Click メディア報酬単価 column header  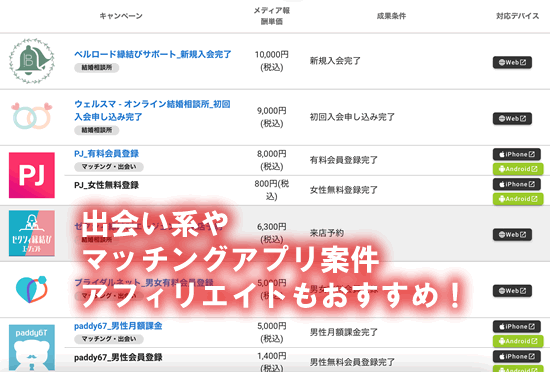pos(271,16)
